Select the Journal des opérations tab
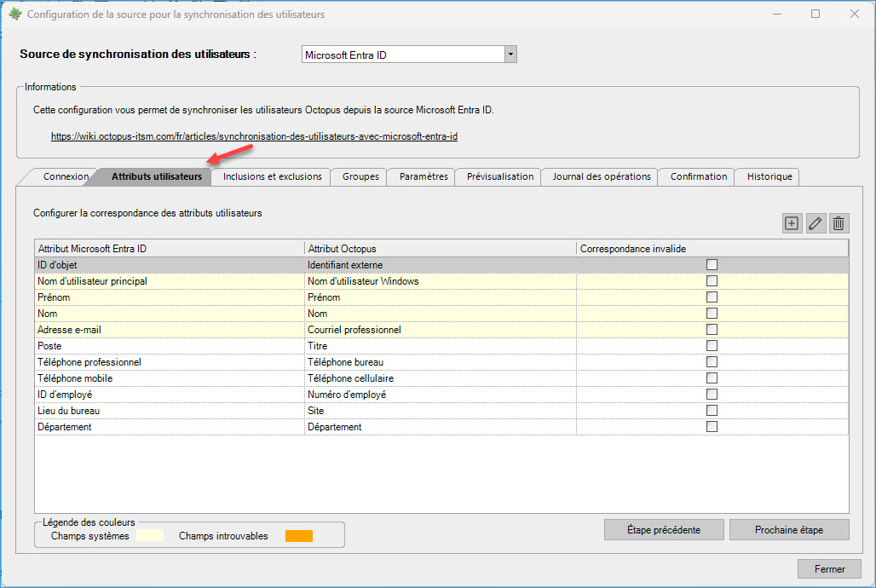This screenshot has height=588, width=876. point(601,176)
